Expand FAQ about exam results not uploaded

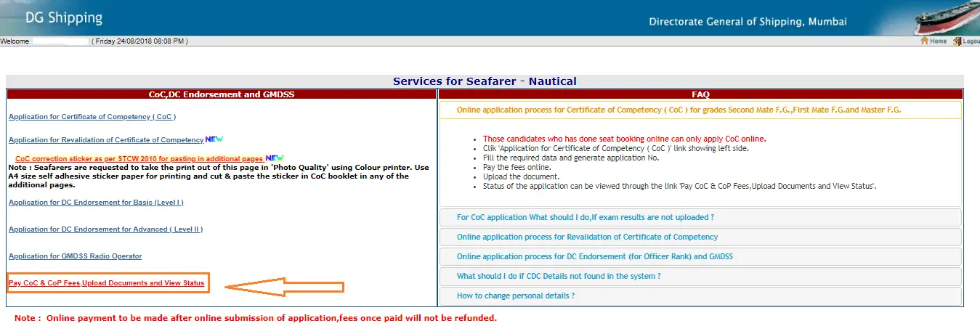[700, 217]
